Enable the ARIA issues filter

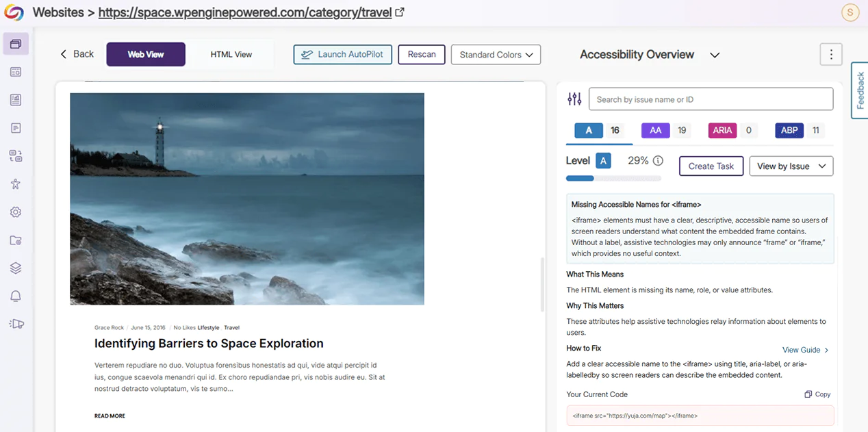722,130
